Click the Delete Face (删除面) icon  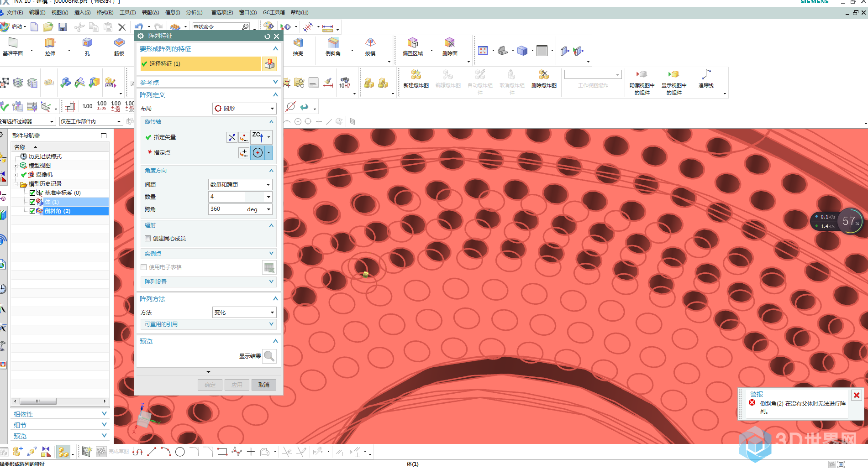tap(450, 43)
